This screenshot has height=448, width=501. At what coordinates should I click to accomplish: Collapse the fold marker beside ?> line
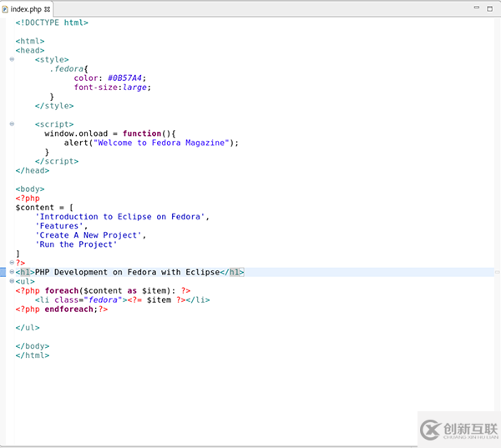(x=12, y=263)
